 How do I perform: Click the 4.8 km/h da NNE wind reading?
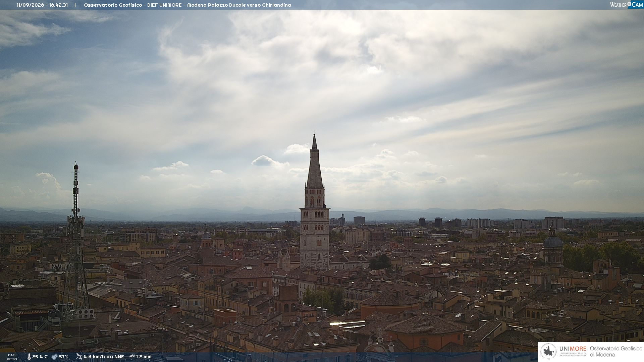(104, 357)
